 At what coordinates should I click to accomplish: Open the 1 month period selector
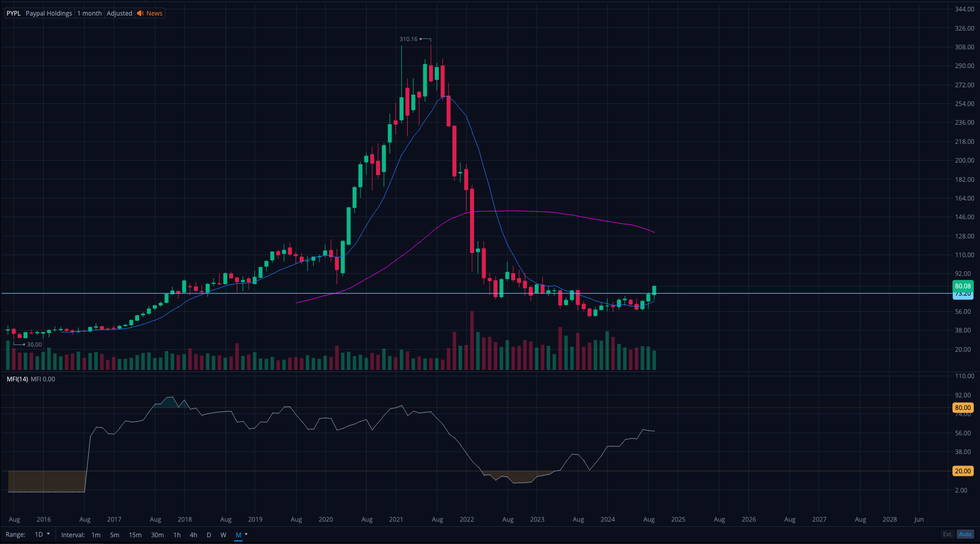pos(89,14)
